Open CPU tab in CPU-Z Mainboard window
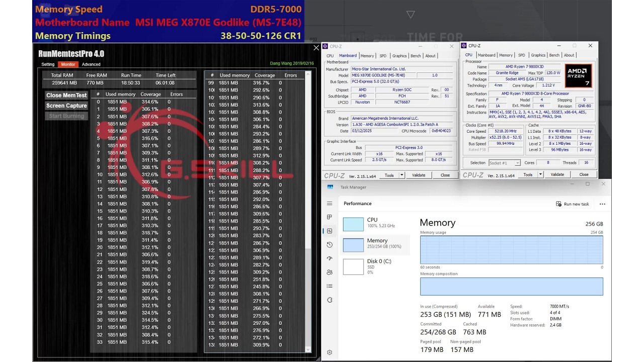 330,56
